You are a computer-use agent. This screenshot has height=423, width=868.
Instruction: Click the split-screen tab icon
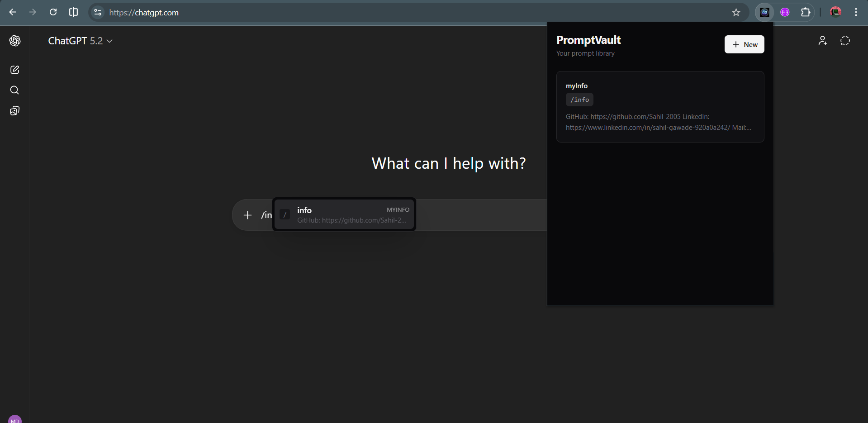pyautogui.click(x=73, y=12)
